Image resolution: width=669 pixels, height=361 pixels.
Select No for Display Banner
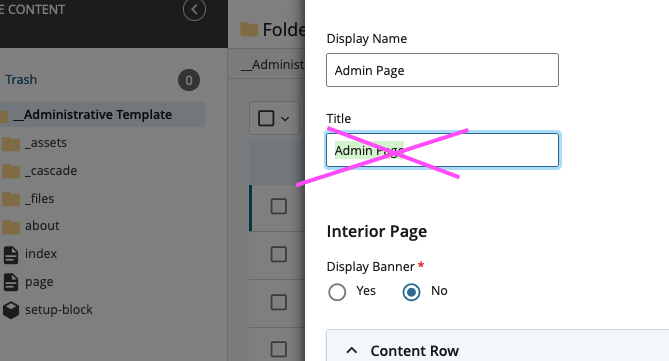tap(411, 292)
